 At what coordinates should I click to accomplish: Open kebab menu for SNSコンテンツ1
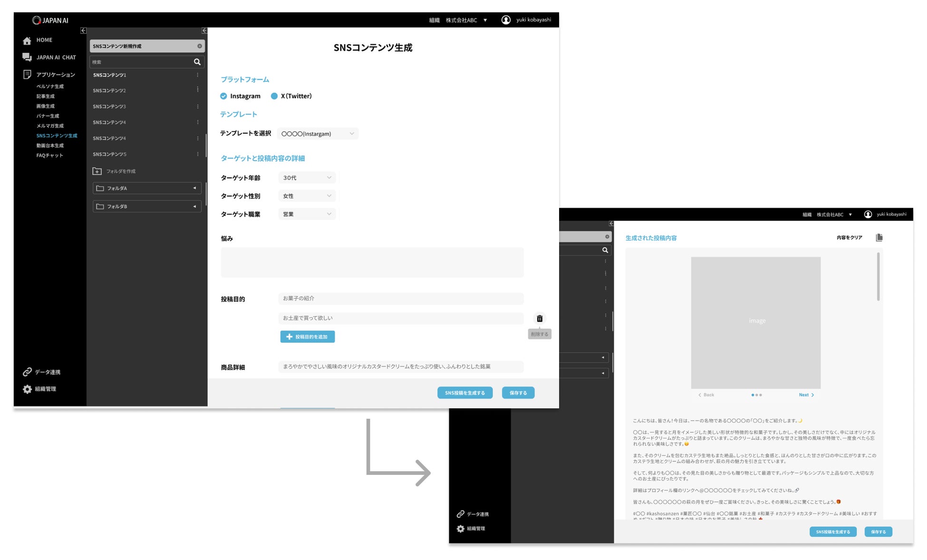pos(198,75)
